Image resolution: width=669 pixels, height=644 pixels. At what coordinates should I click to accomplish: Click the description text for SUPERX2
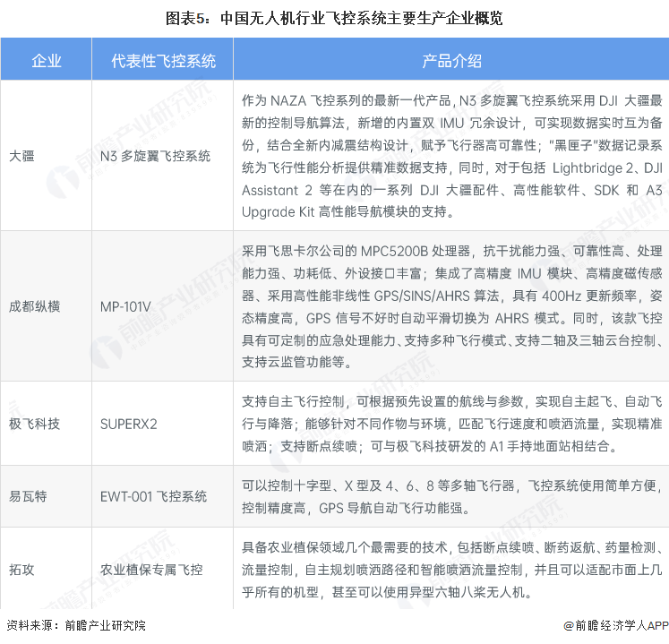[451, 424]
